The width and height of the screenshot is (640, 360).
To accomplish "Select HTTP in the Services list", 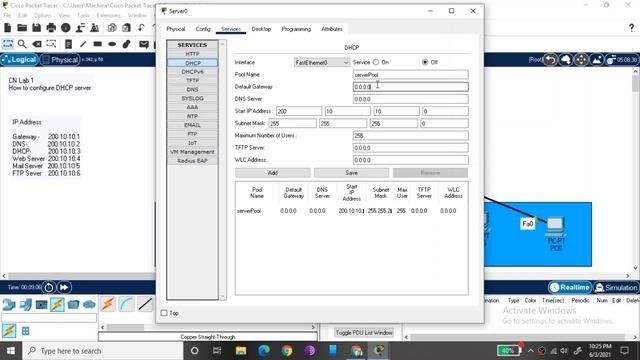I will (x=192, y=54).
